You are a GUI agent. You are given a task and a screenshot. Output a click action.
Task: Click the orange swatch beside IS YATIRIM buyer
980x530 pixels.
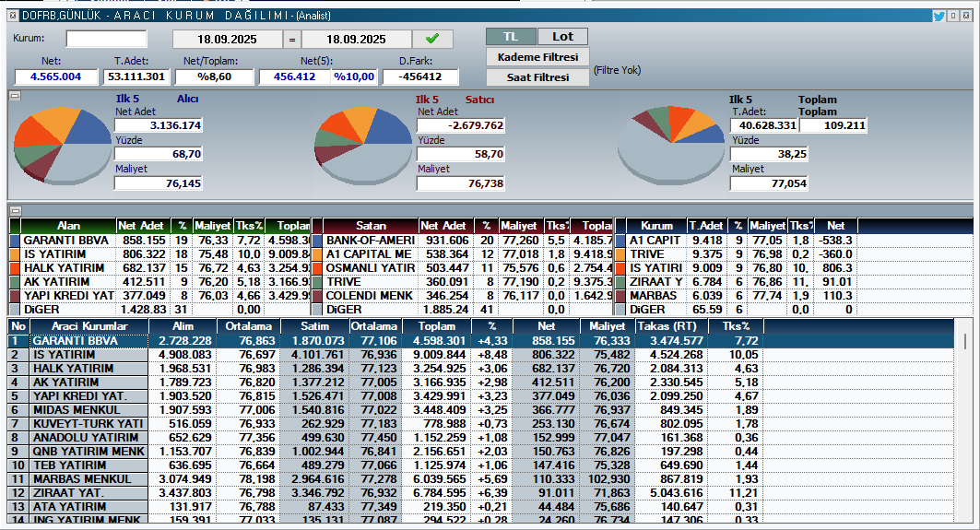[x=15, y=253]
